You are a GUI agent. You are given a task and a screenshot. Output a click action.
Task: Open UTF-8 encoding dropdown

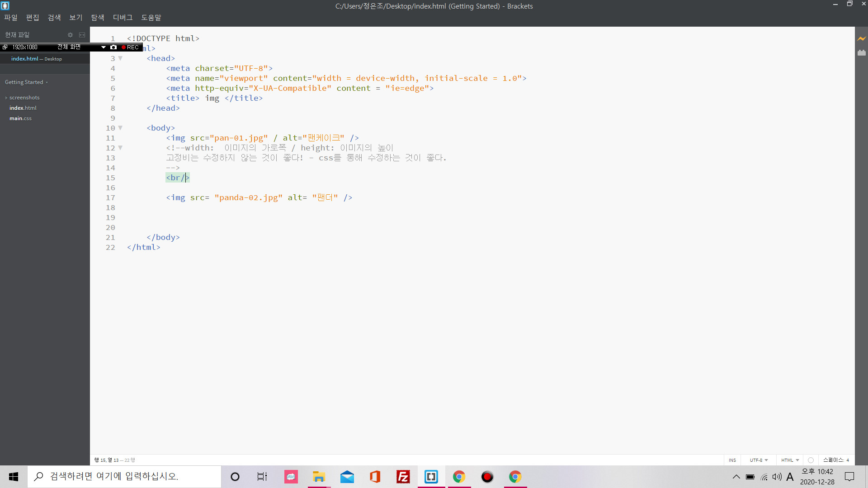tap(759, 460)
